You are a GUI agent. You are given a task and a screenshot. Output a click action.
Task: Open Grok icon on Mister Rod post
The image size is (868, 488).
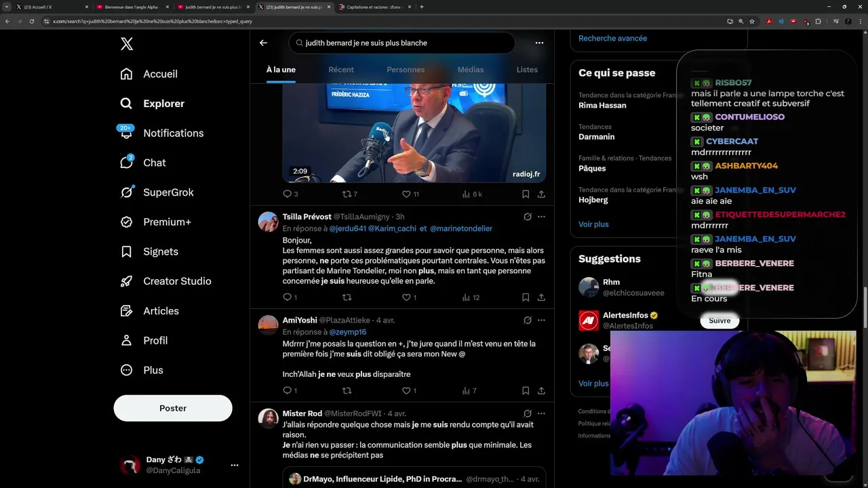click(x=527, y=413)
